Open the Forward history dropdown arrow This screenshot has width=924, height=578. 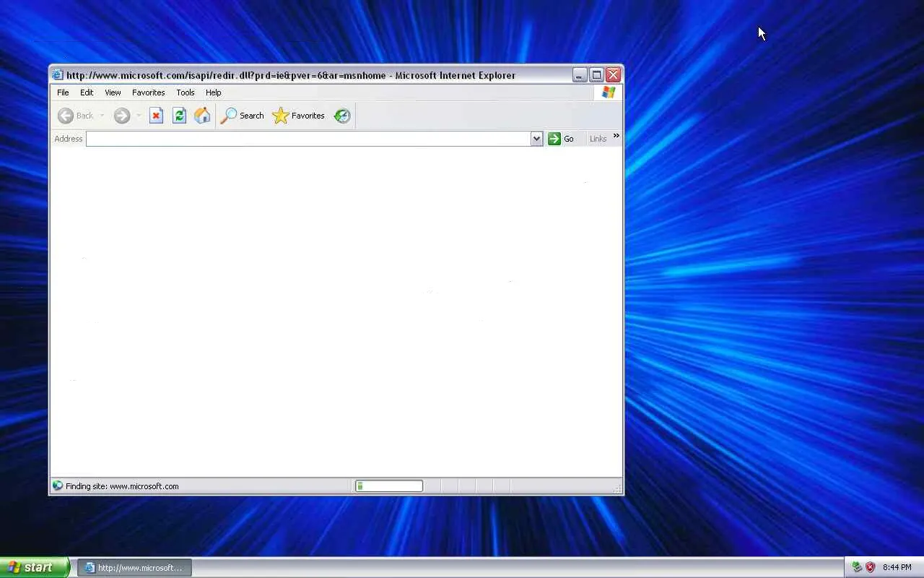[x=139, y=116]
